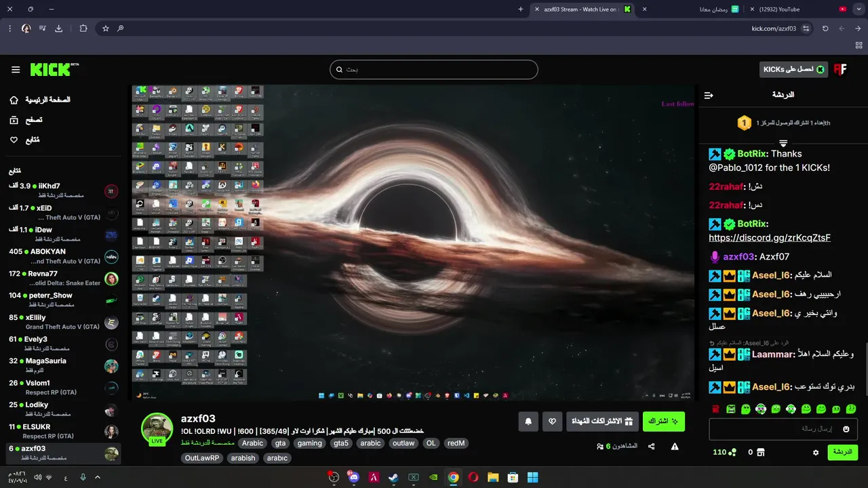868x488 pixels.
Task: Click the send-message chat input
Action: point(783,429)
